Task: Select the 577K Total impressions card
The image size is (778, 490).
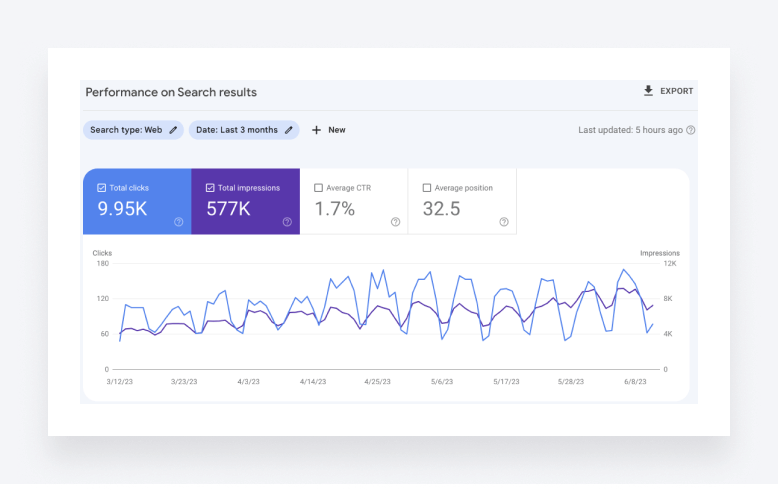Action: coord(244,209)
